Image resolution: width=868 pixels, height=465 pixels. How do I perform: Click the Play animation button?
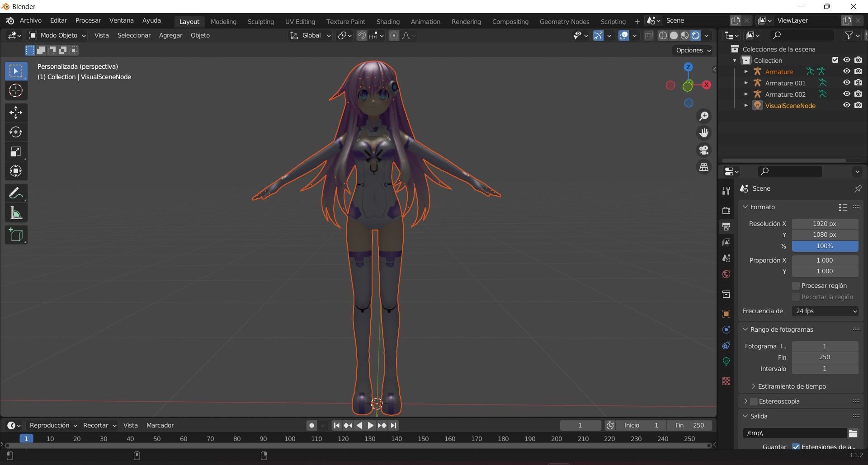click(371, 426)
